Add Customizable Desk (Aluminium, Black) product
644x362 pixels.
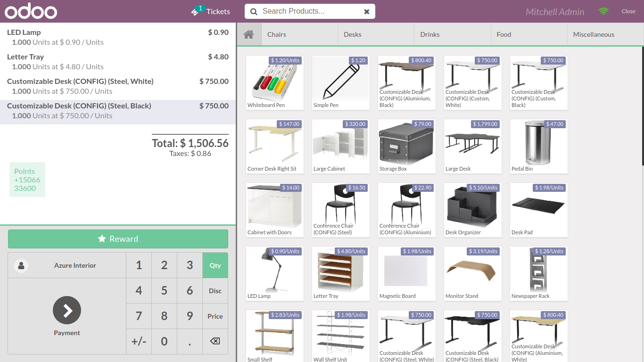pyautogui.click(x=407, y=83)
